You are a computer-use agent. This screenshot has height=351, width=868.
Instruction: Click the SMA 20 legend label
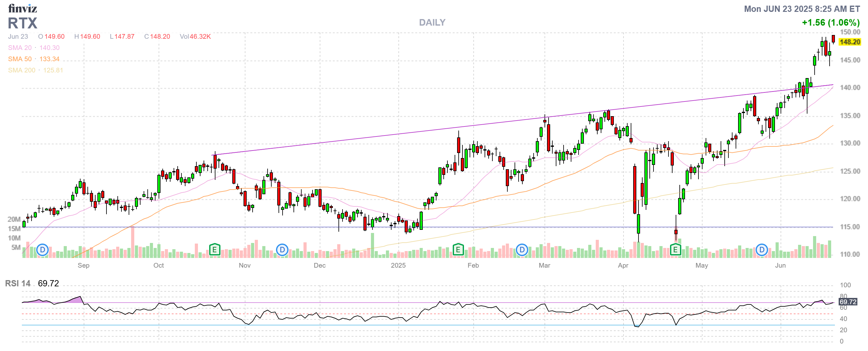(x=20, y=48)
